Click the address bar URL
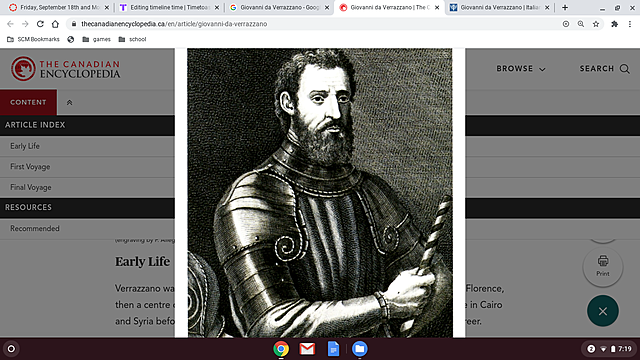 [174, 24]
